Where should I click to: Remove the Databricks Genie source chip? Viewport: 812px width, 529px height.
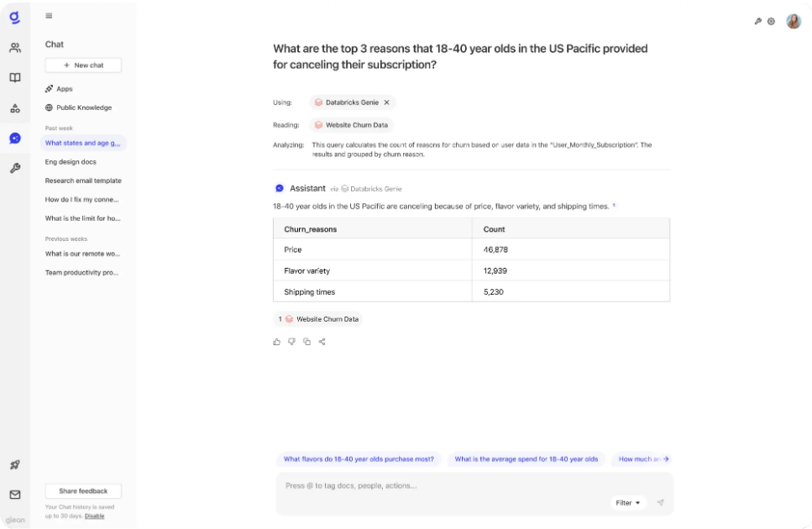click(x=387, y=102)
